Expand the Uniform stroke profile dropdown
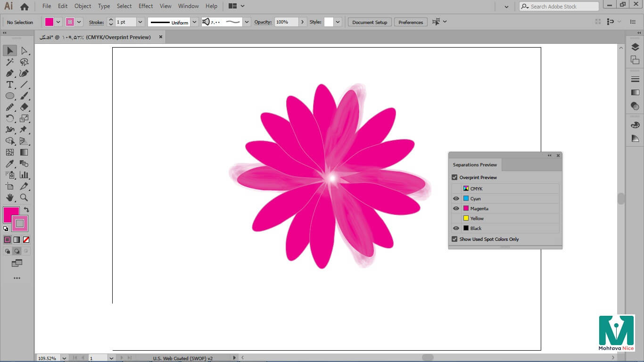The image size is (644, 362). click(x=194, y=22)
